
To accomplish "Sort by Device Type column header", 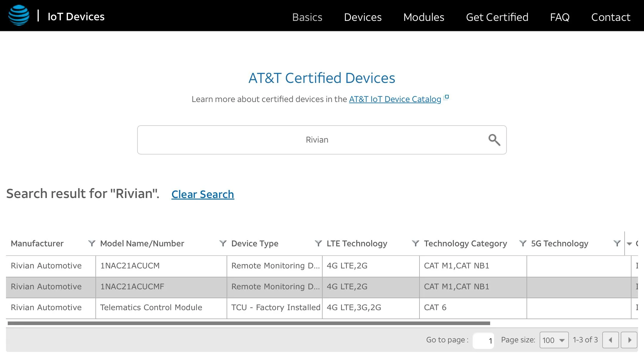I will [255, 244].
